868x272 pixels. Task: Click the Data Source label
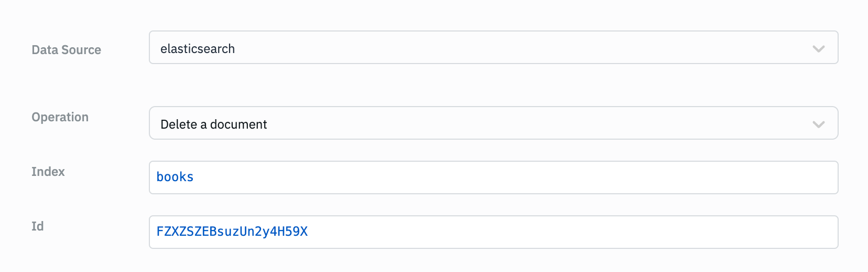coord(66,50)
